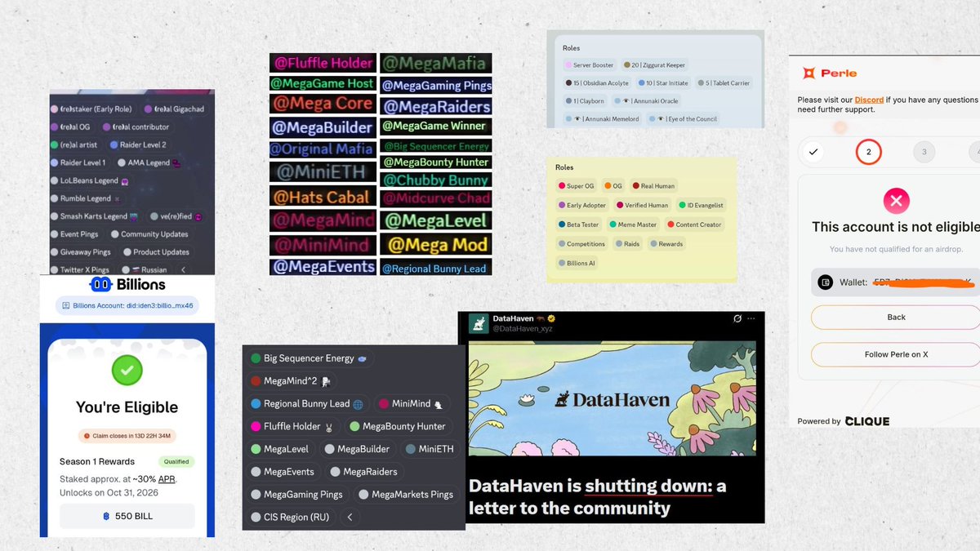Collapse roles list using chevron after CIS Region (RU)
The width and height of the screenshot is (980, 551).
(350, 517)
